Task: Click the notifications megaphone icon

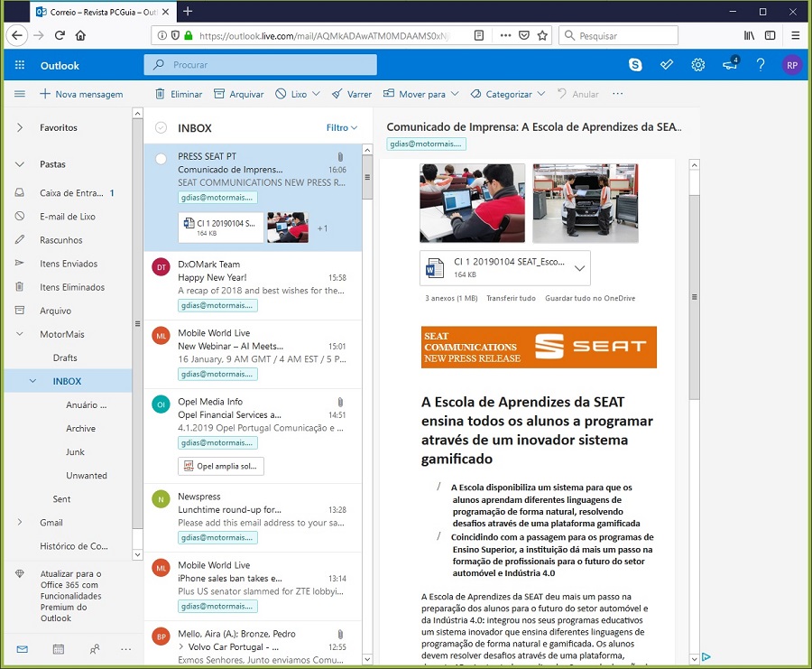Action: [729, 65]
